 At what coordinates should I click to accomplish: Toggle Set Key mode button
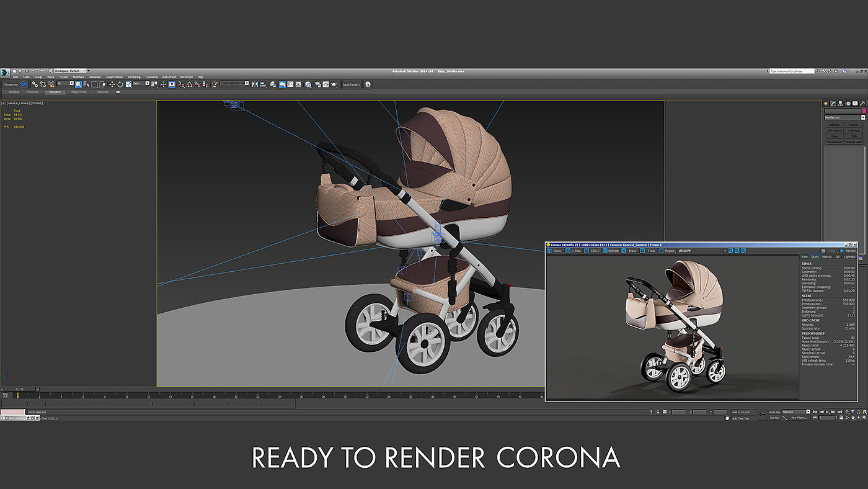[774, 418]
